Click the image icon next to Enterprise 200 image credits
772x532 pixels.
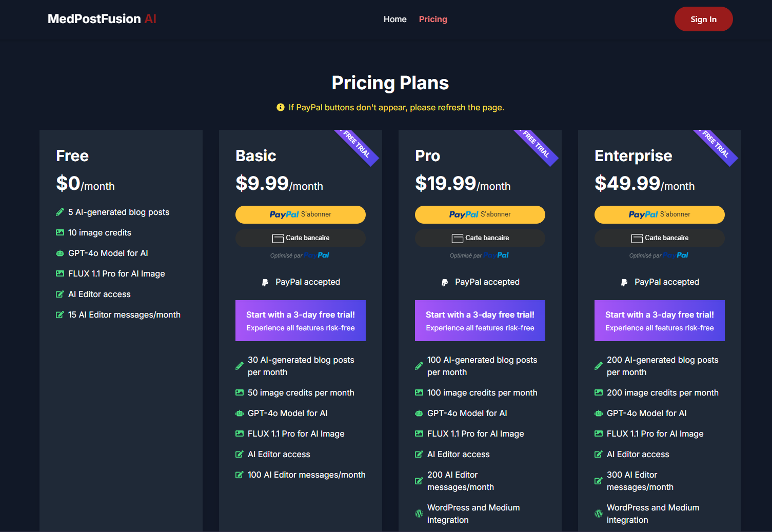[599, 392]
